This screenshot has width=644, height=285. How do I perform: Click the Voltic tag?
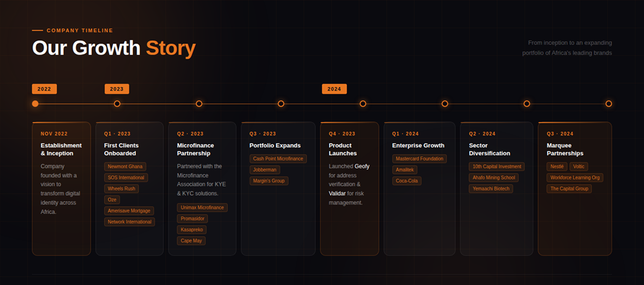[579, 167]
